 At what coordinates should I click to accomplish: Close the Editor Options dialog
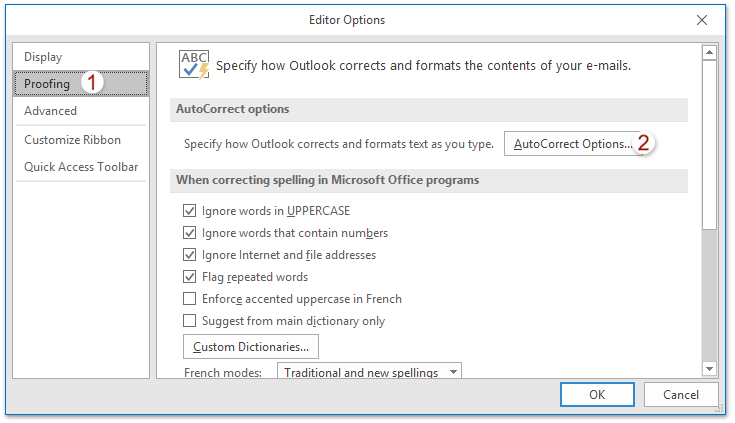coord(701,20)
